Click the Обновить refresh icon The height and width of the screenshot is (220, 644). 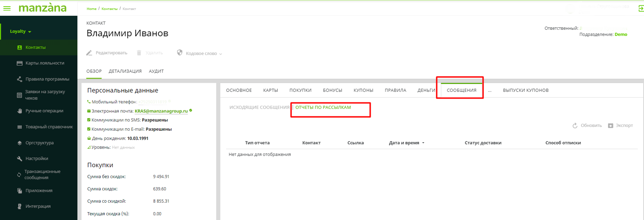point(575,125)
